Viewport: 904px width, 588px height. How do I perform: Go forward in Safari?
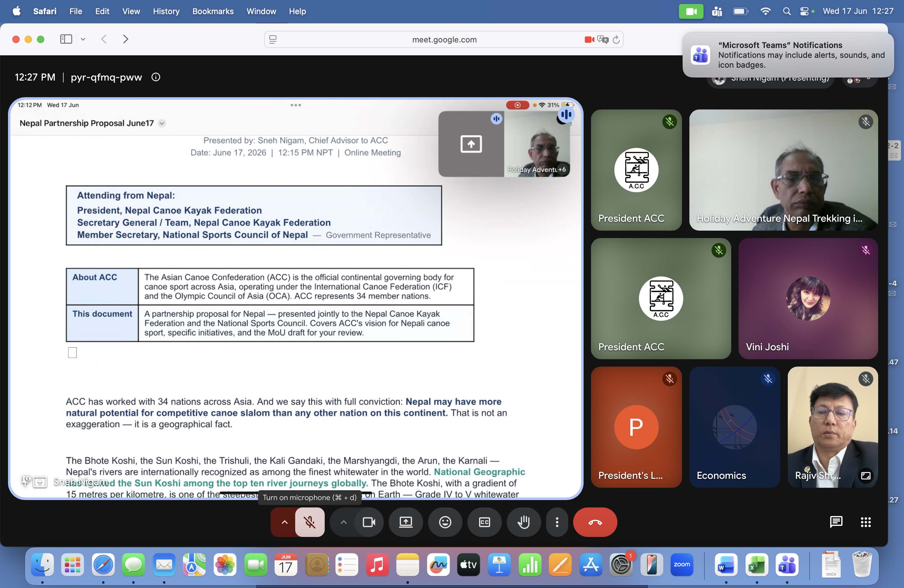click(x=126, y=39)
